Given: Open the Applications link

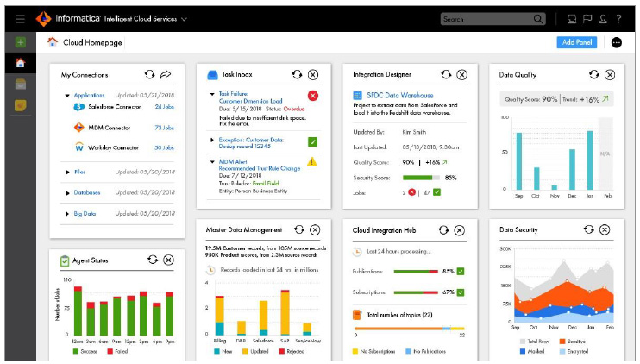Looking at the screenshot, I should coord(89,95).
